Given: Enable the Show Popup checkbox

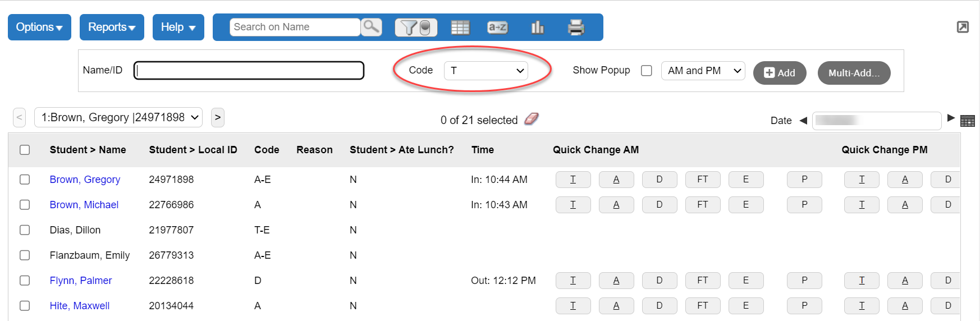Looking at the screenshot, I should click(x=647, y=71).
